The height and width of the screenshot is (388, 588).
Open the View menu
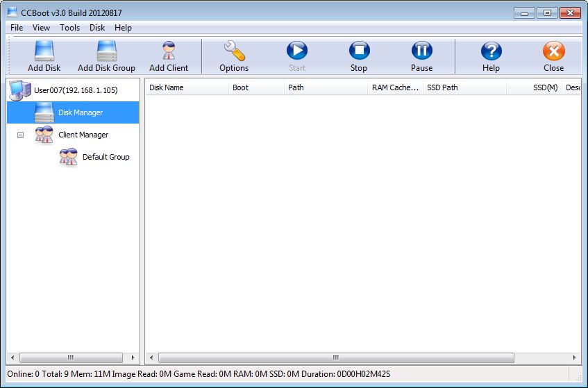coord(41,28)
